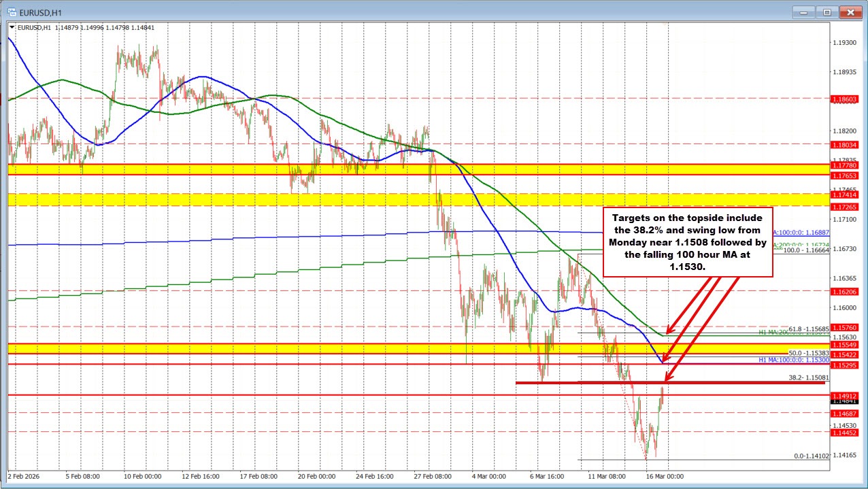Click the current price label 1.14841
Viewport: 868px width, 489px height.
(844, 401)
